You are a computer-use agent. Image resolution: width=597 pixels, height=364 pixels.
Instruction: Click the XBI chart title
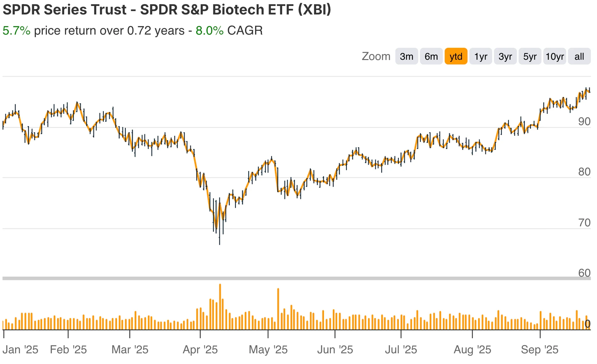[x=167, y=10]
